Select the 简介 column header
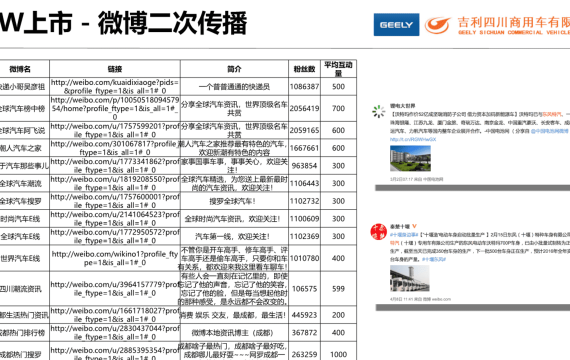570x360 pixels. point(234,69)
